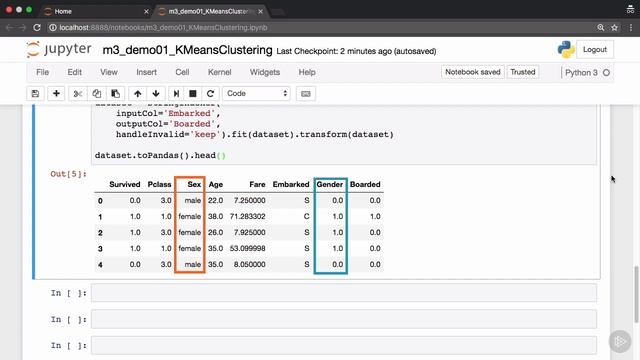Go forward in browser history
Image resolution: width=640 pixels, height=360 pixels.
click(22, 27)
